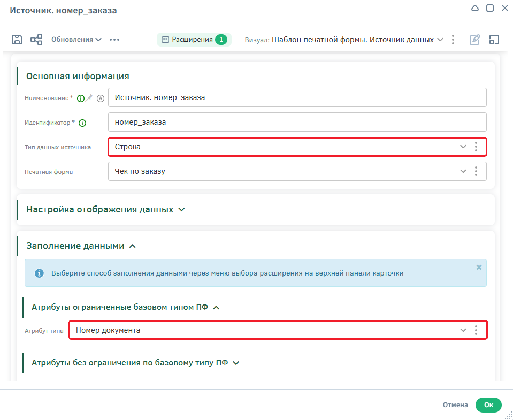Click the info icon next to Наименование

click(80, 98)
